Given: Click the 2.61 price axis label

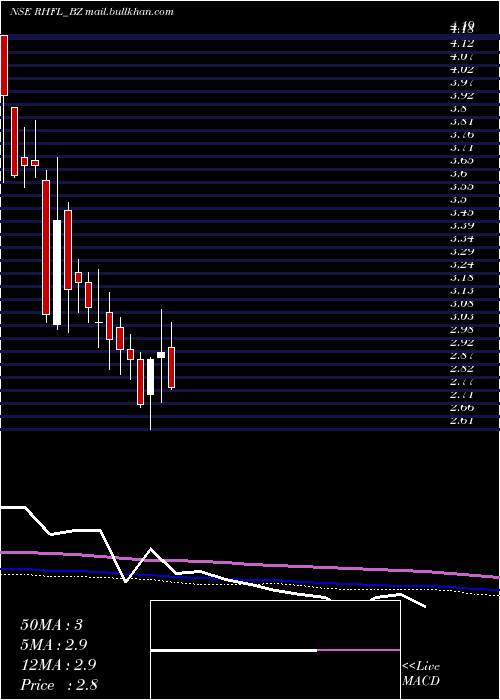Looking at the screenshot, I should pyautogui.click(x=462, y=420).
